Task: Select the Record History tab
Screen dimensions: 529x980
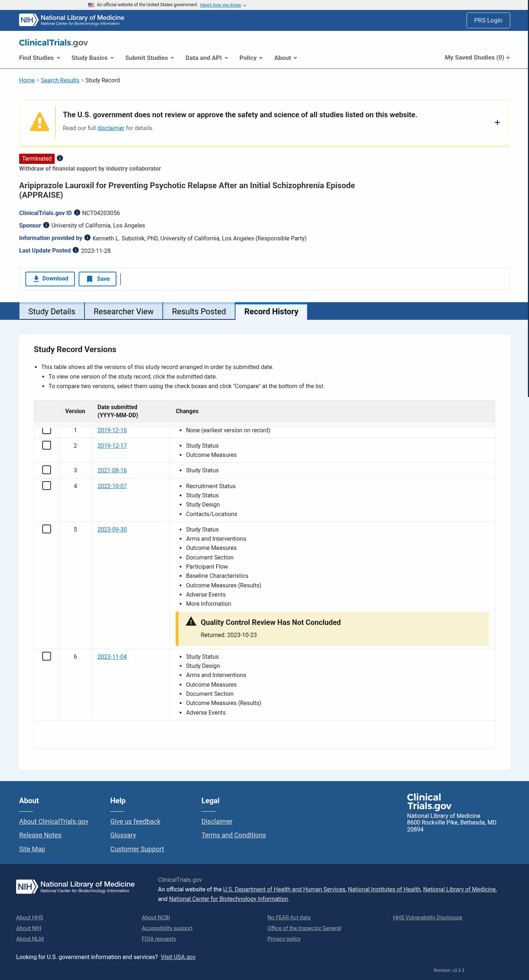Action: click(x=271, y=312)
